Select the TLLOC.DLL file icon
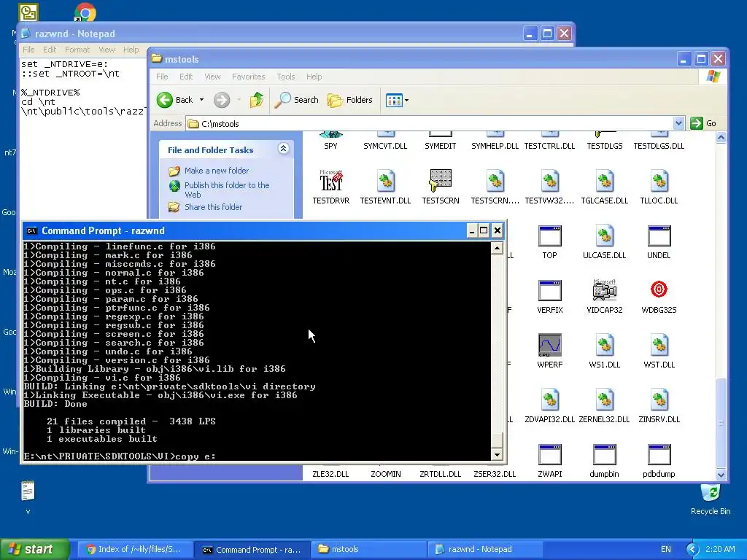This screenshot has width=747, height=560. (x=659, y=181)
